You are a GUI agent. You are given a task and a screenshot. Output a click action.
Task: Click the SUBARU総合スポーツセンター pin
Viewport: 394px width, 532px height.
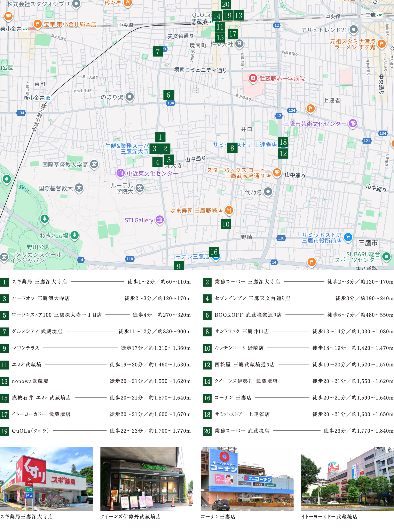pos(386,257)
